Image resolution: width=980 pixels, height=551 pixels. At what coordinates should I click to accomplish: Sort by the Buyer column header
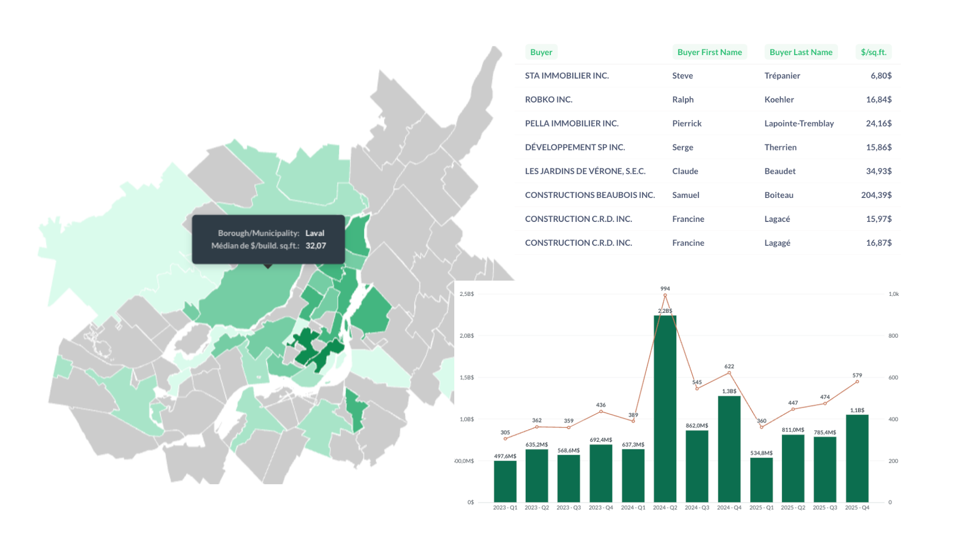point(541,52)
